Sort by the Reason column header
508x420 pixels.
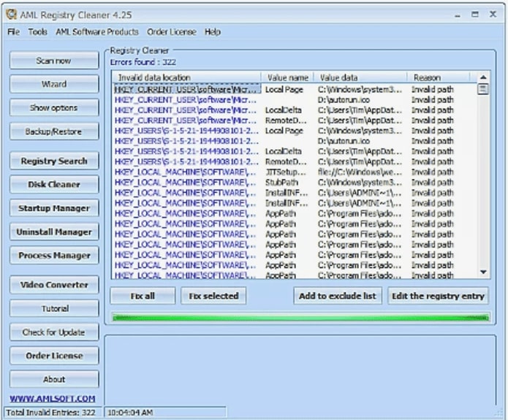click(x=427, y=77)
